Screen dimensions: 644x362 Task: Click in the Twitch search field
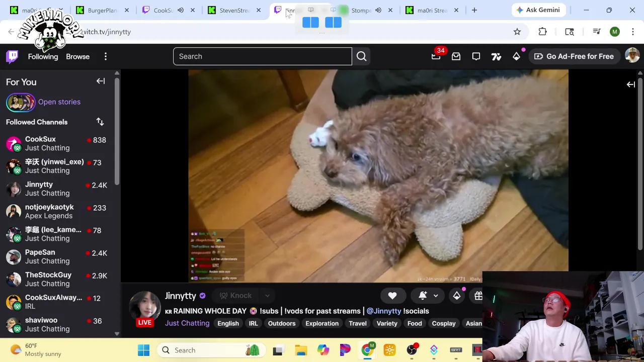pos(262,56)
